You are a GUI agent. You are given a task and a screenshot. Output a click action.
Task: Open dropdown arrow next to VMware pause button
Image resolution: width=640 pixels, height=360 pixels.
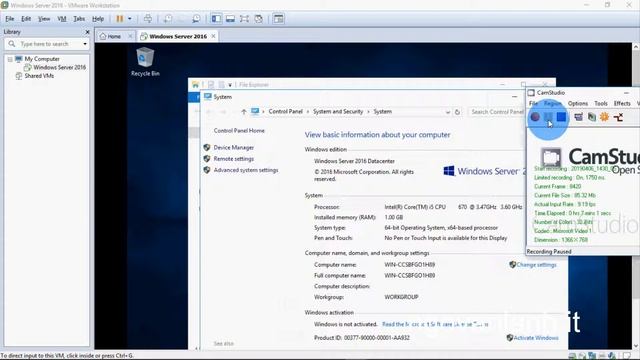click(130, 19)
